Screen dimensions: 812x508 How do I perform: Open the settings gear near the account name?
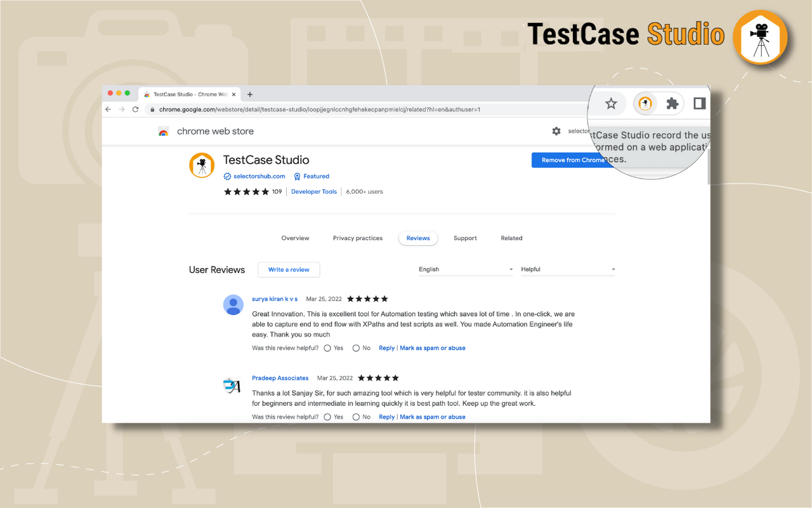pyautogui.click(x=556, y=131)
